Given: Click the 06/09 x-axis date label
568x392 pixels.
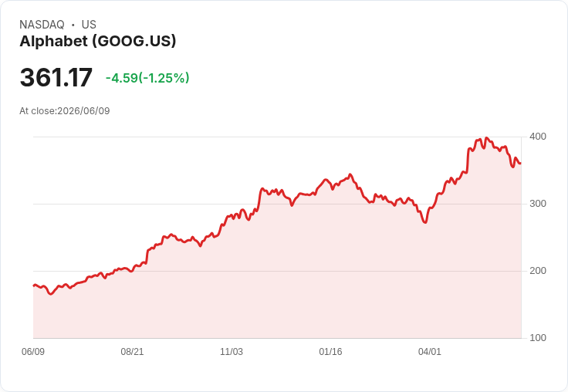Looking at the screenshot, I should 33,351.
